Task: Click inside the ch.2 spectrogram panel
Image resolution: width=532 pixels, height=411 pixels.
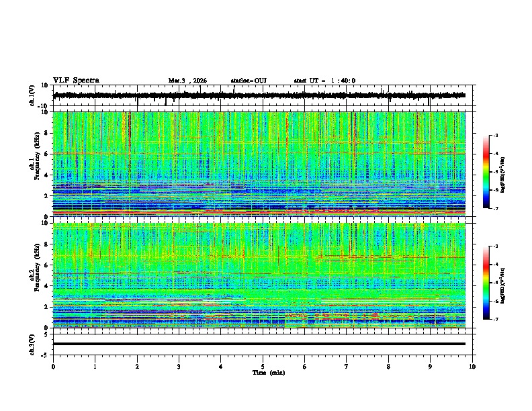Action: click(x=259, y=275)
